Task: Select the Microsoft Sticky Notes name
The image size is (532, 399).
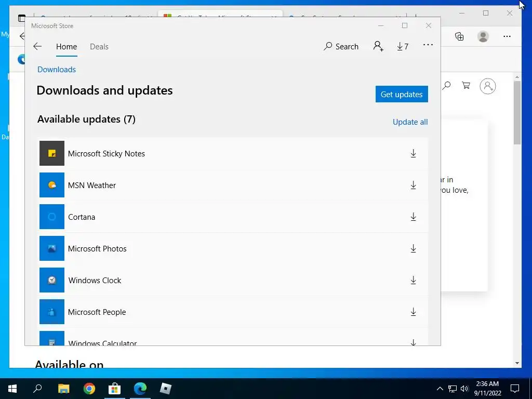Action: pos(107,154)
